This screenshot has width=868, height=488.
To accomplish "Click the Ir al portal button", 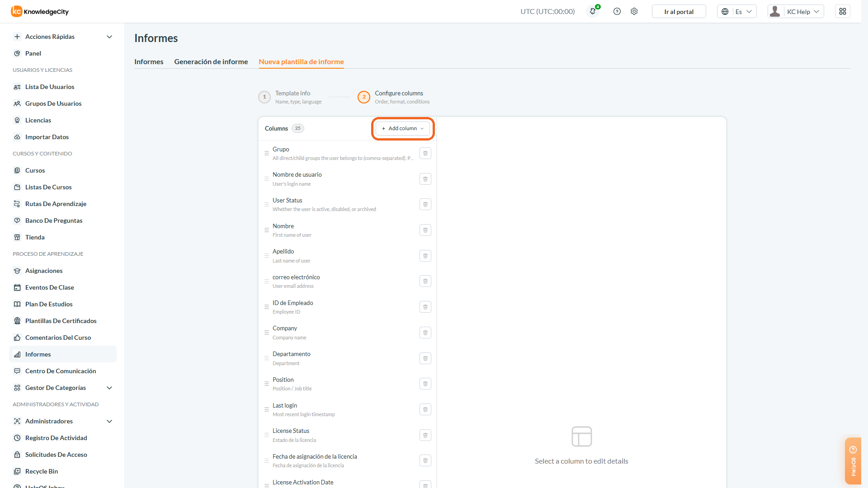I will coord(679,11).
